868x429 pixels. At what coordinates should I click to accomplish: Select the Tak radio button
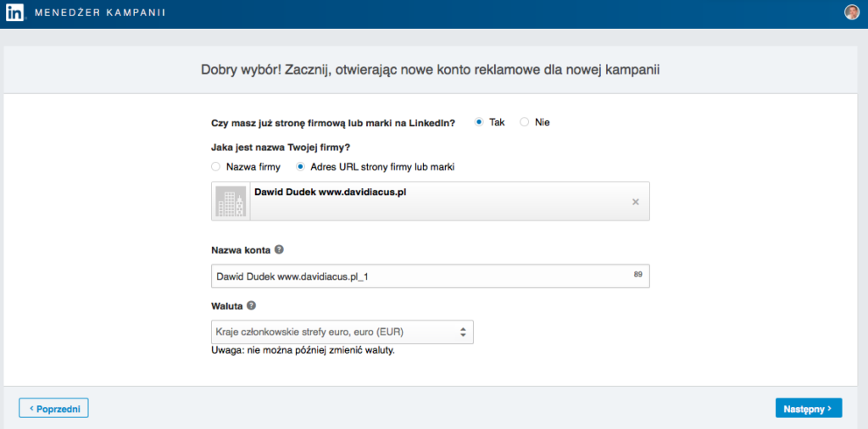tap(479, 122)
